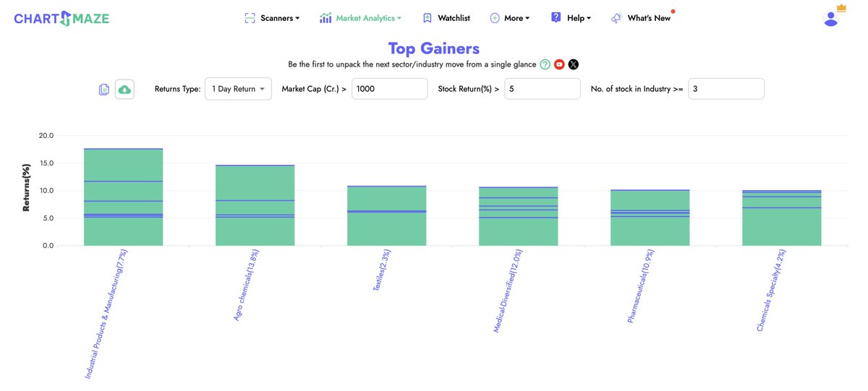Click the 15.0 y-axis value

46,163
